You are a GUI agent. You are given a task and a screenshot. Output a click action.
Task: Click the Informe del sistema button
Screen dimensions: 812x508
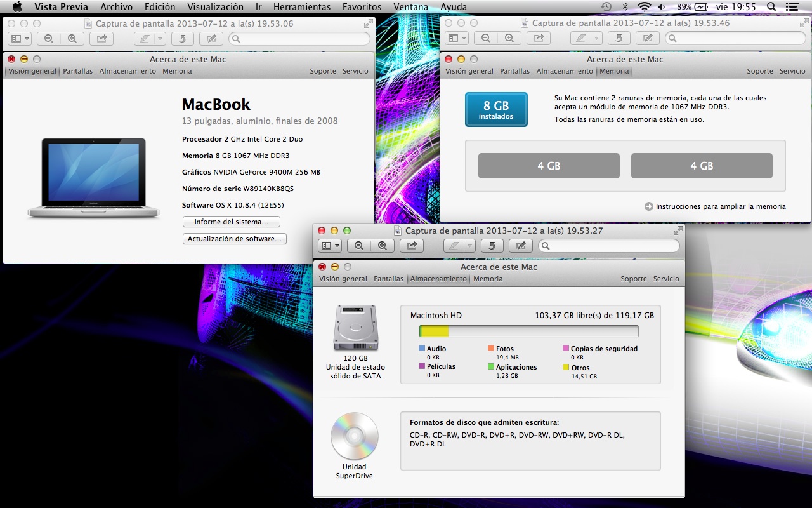[x=232, y=222]
